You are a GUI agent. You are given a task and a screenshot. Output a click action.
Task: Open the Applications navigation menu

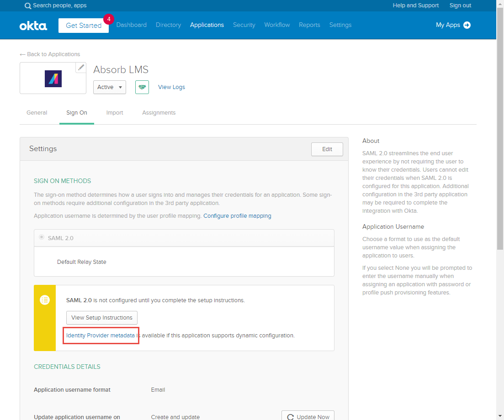click(207, 25)
